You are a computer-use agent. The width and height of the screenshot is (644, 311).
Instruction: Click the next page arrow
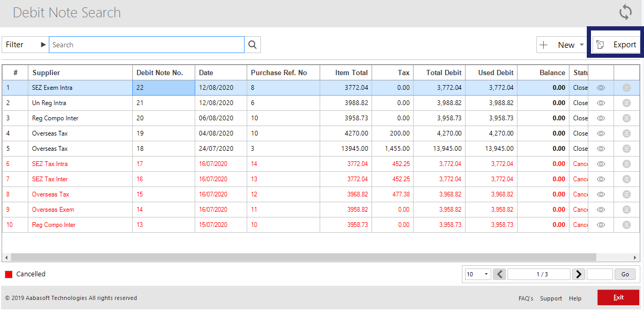[578, 274]
